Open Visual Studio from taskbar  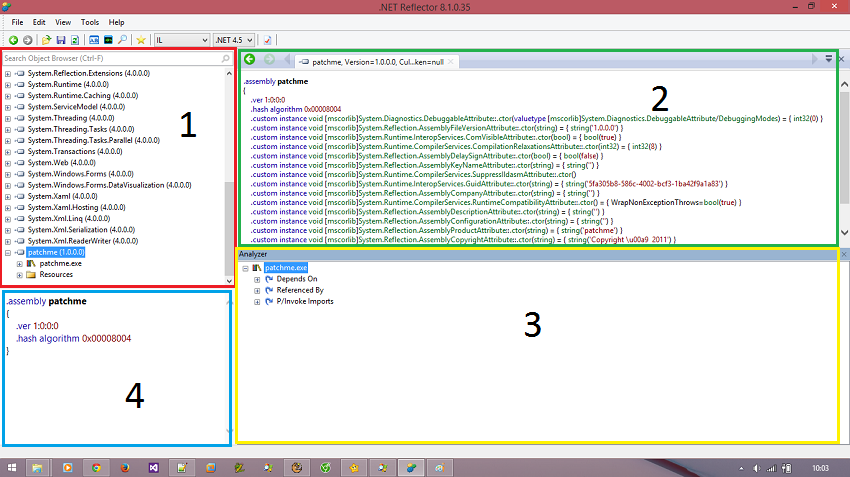(x=153, y=467)
